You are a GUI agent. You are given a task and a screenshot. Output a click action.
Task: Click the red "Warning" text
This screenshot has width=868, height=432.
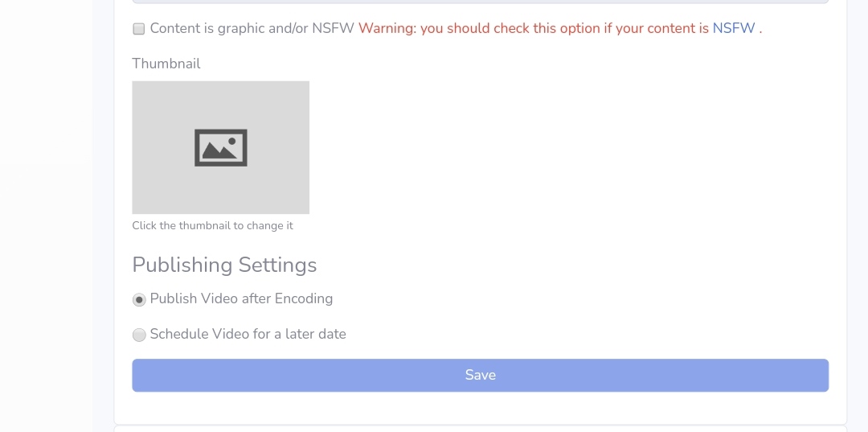pyautogui.click(x=387, y=28)
